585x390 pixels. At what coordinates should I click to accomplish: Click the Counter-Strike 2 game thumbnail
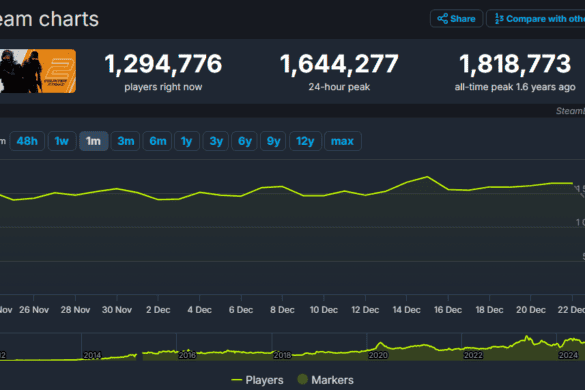(x=38, y=71)
